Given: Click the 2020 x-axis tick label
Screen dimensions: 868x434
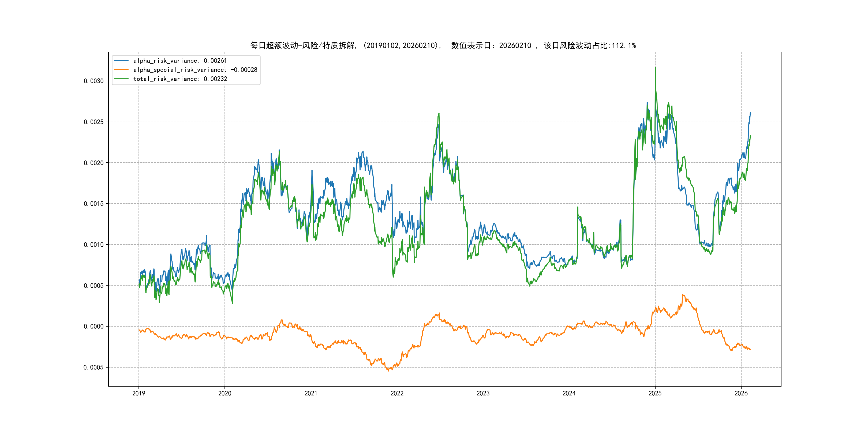Looking at the screenshot, I should (x=225, y=393).
